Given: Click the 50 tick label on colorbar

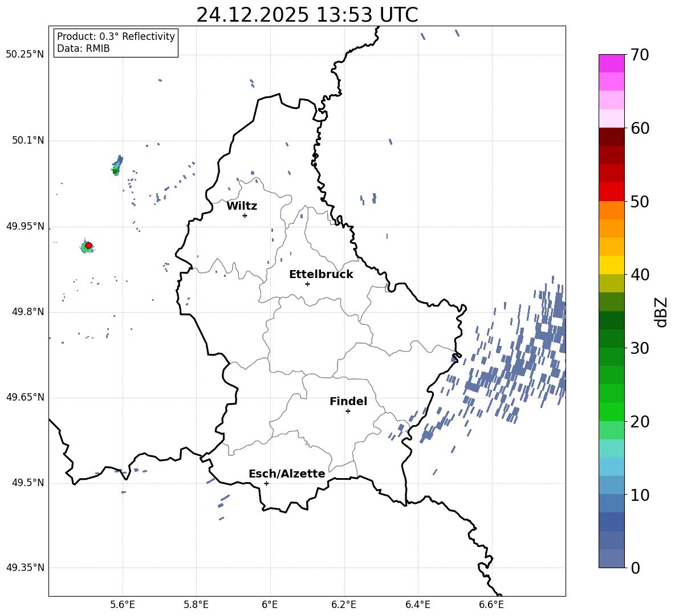Looking at the screenshot, I should pos(639,201).
